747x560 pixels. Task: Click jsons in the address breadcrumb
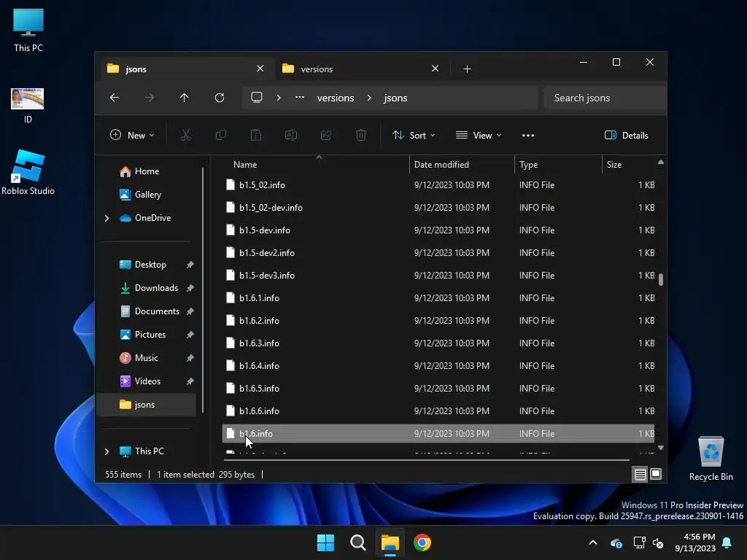coord(395,98)
